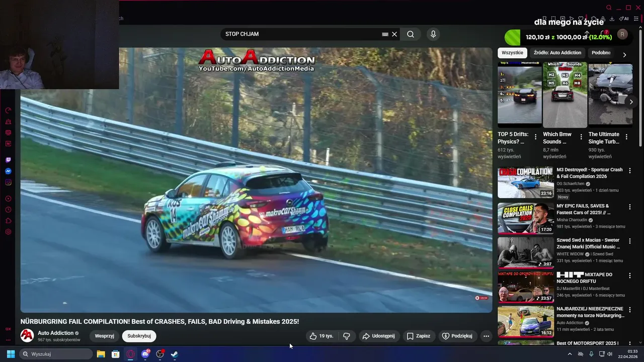
Task: Open Messenger in the sidebar
Action: click(x=8, y=171)
